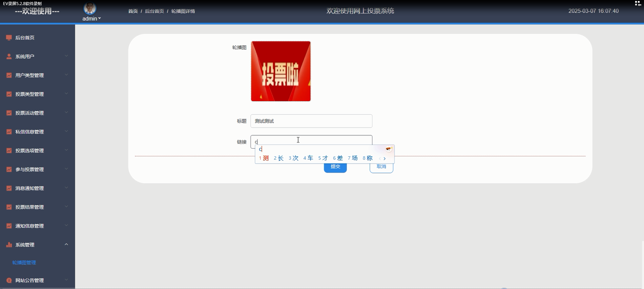Expand the 消息通知管理 menu chevron
This screenshot has height=289, width=644.
point(66,188)
